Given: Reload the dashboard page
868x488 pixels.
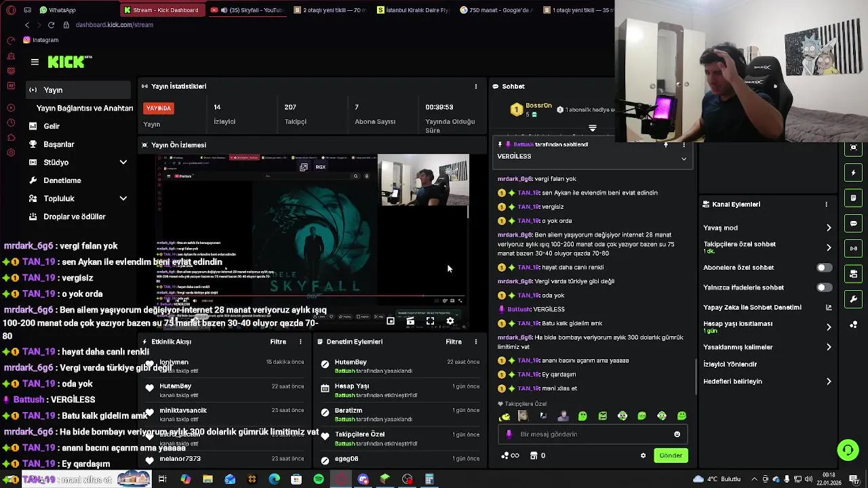Looking at the screenshot, I should 52,25.
